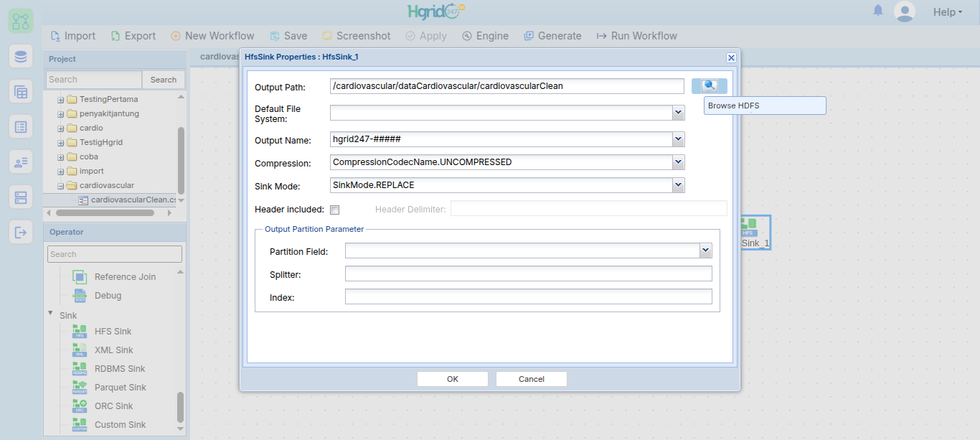Open the Sink Mode dropdown

click(x=678, y=185)
